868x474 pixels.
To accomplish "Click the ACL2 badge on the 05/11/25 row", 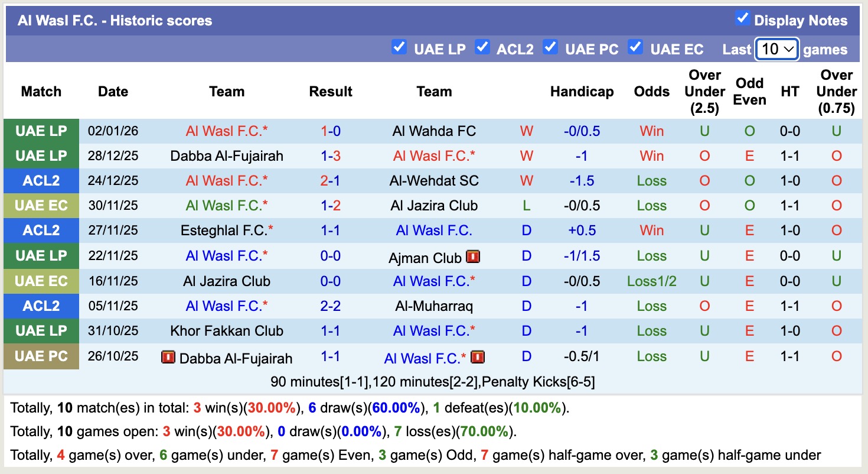I will point(41,306).
